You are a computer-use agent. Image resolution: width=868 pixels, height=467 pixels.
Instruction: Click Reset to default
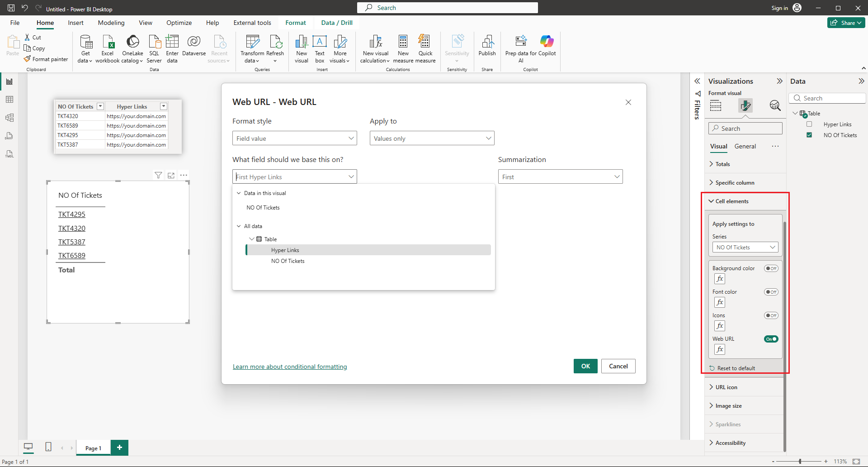(x=732, y=368)
